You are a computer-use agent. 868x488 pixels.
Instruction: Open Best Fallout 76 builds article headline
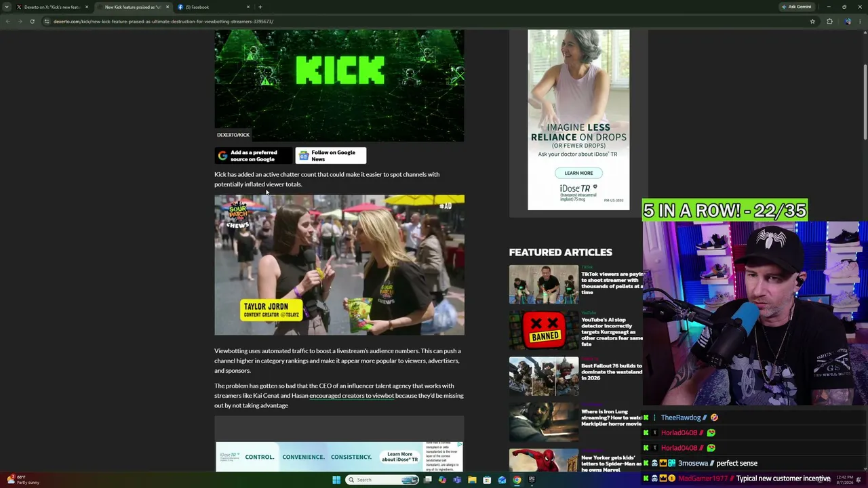(x=612, y=372)
